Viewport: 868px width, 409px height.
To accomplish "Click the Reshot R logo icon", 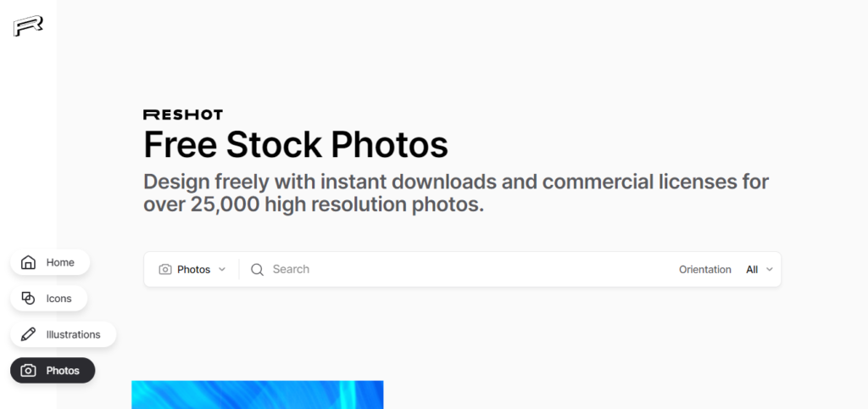I will [28, 26].
